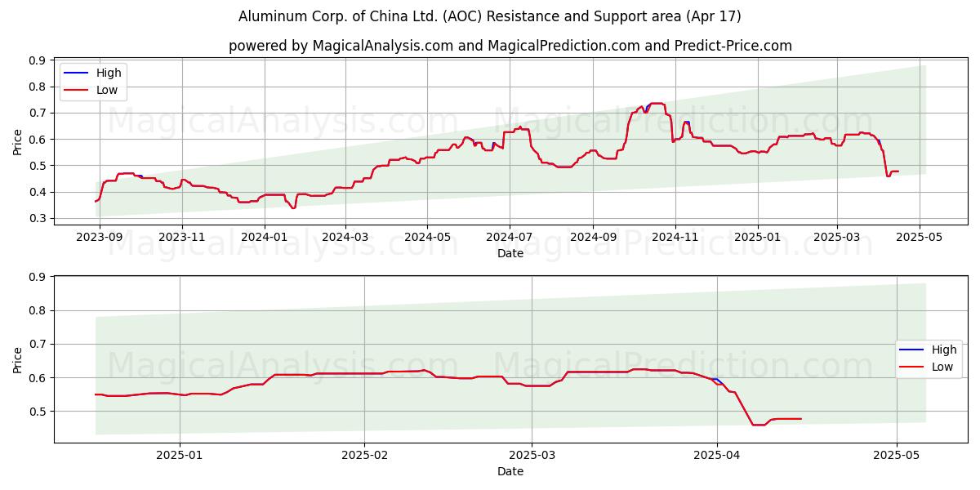The image size is (980, 490).
Task: Click the '0.3' price tick on the top chart
Action: coord(38,219)
